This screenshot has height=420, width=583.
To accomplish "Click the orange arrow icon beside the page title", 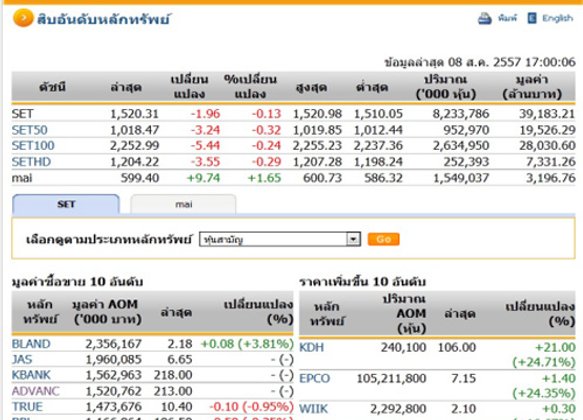I will pyautogui.click(x=23, y=18).
